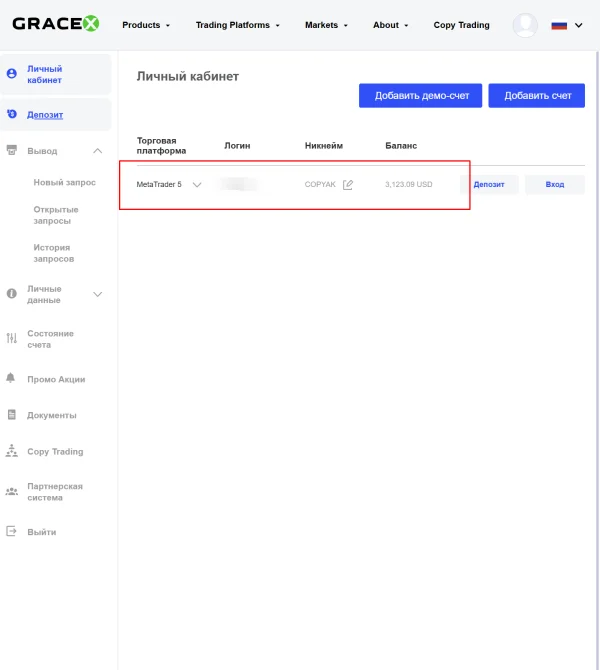Click the people icon for Партнерская система

pos(12,491)
